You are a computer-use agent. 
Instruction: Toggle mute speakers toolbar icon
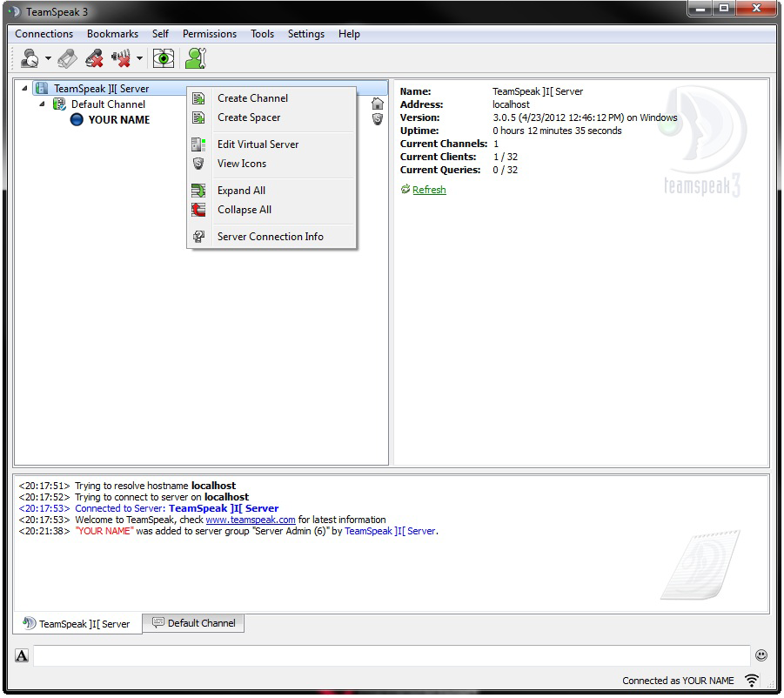point(121,58)
